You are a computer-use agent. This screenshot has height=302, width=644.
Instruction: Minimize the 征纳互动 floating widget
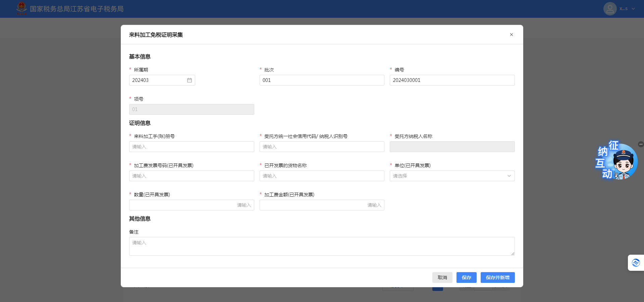point(641,144)
